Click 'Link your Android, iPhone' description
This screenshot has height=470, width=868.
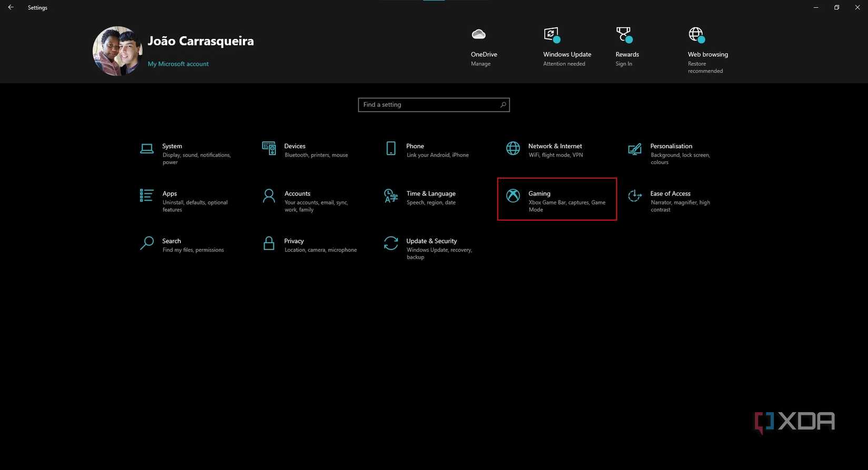tap(438, 155)
